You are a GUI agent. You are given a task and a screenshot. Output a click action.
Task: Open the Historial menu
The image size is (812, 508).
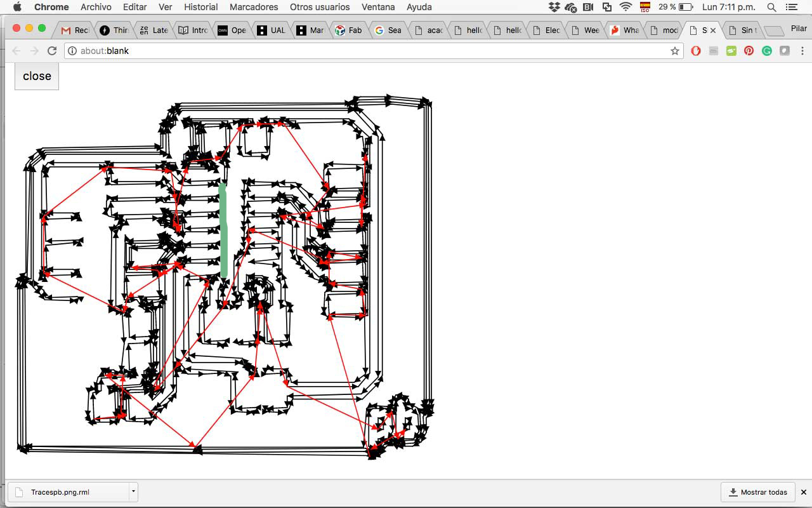pos(200,7)
